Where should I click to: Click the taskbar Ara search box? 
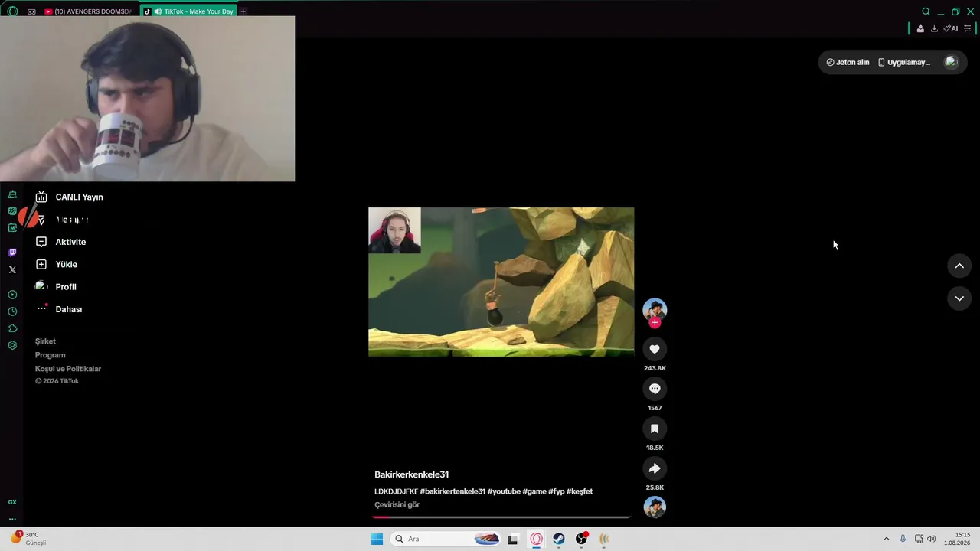(x=446, y=539)
